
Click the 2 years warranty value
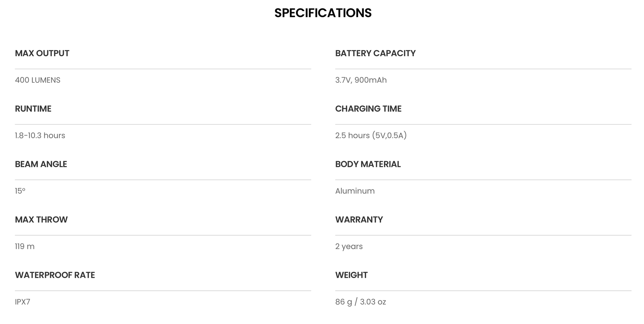[x=349, y=247]
